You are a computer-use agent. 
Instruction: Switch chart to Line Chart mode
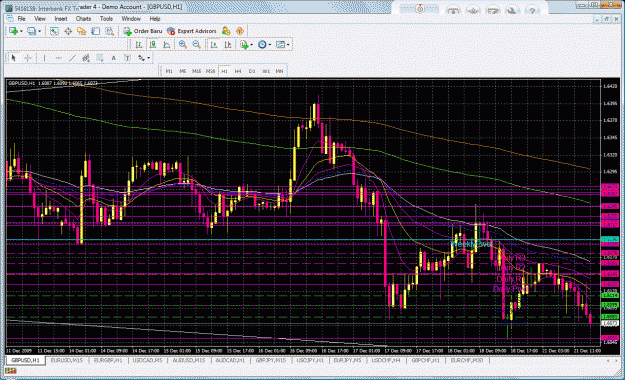(167, 45)
